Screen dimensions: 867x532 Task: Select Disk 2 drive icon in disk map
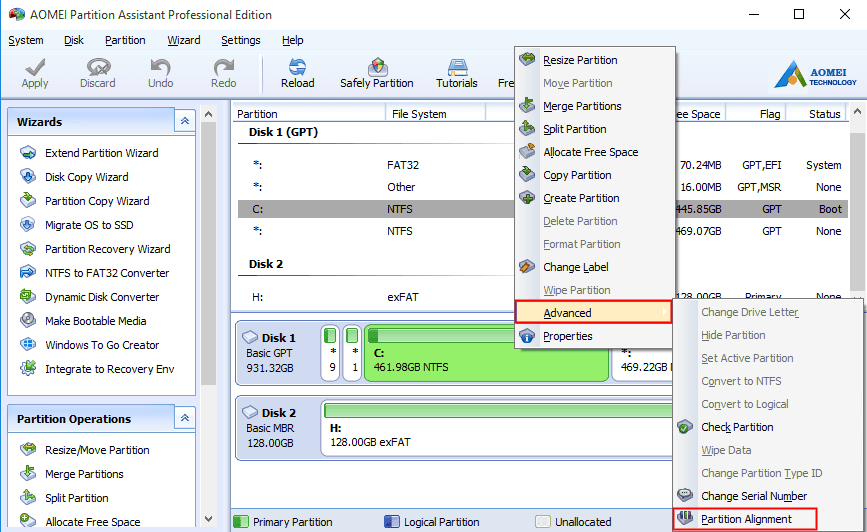click(x=250, y=412)
